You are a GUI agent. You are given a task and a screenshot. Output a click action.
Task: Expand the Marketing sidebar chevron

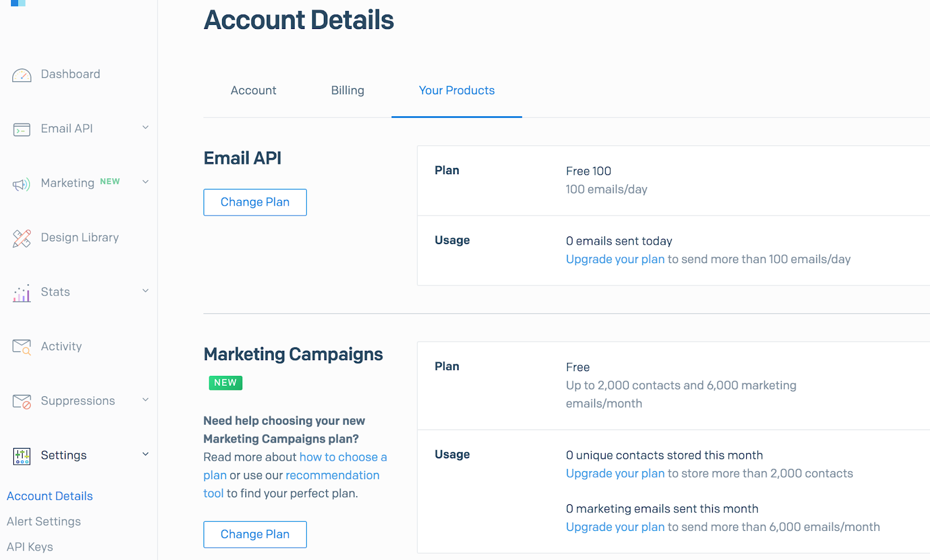pos(145,182)
